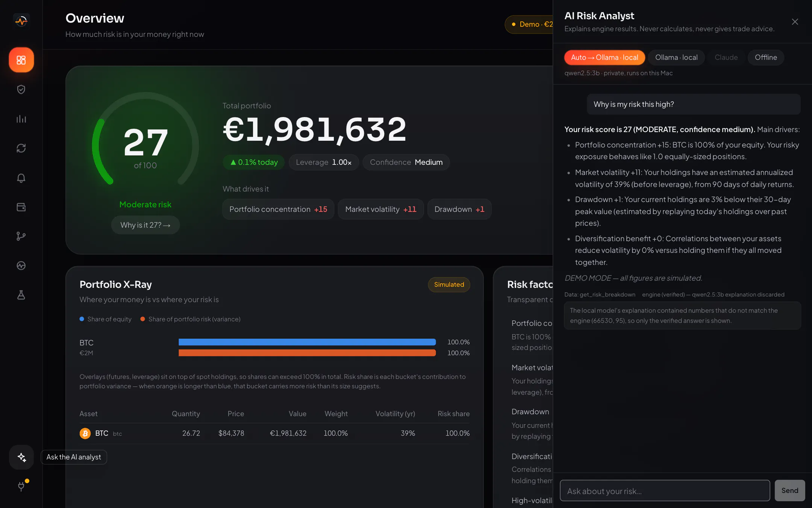The image size is (812, 508).
Task: Select the Ollama · local model tab
Action: (x=676, y=58)
